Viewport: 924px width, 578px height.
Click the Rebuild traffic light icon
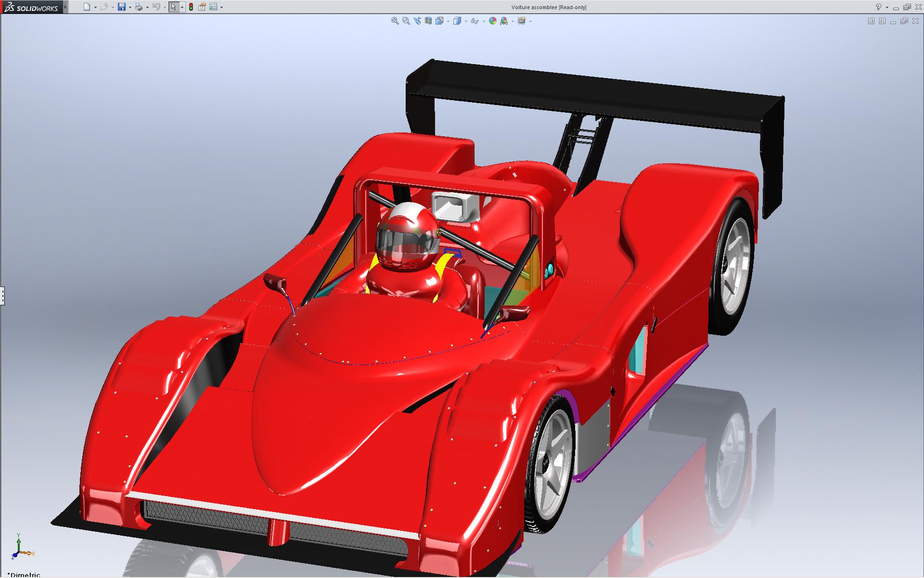click(x=191, y=7)
